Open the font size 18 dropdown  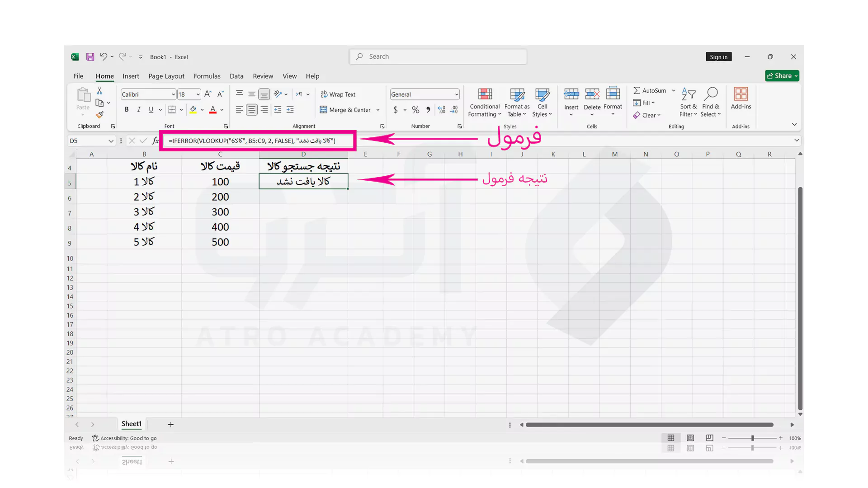coord(198,94)
